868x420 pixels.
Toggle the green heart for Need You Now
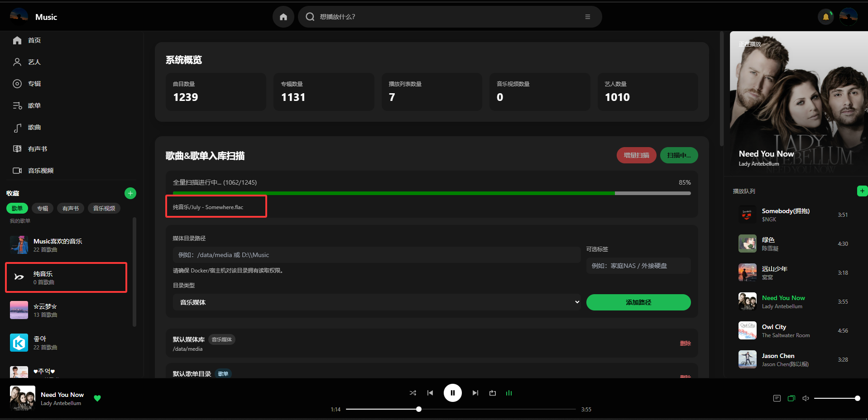pyautogui.click(x=97, y=398)
